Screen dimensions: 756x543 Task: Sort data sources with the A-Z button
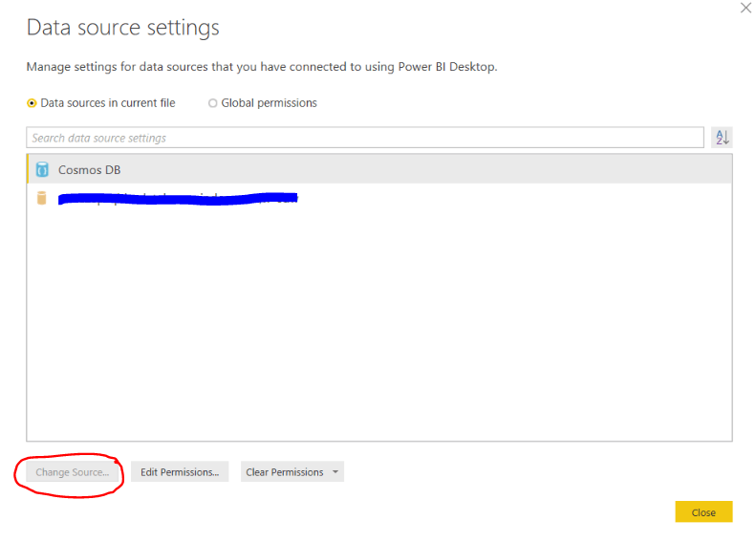pyautogui.click(x=722, y=138)
